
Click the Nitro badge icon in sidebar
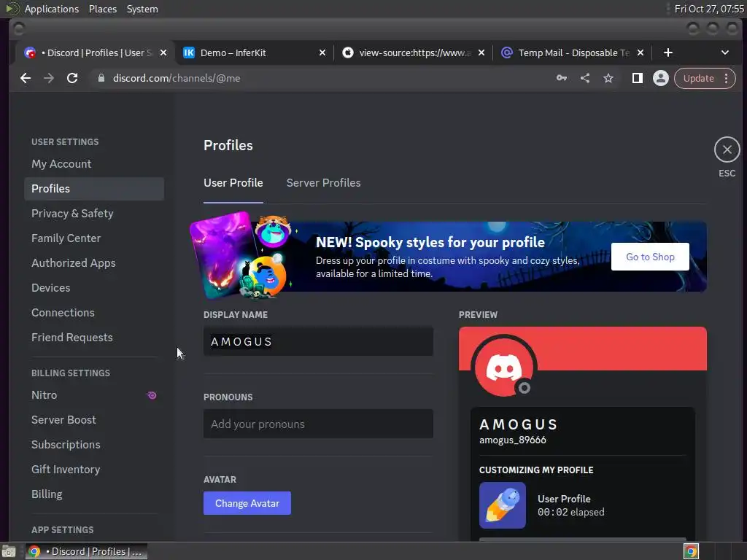point(152,394)
